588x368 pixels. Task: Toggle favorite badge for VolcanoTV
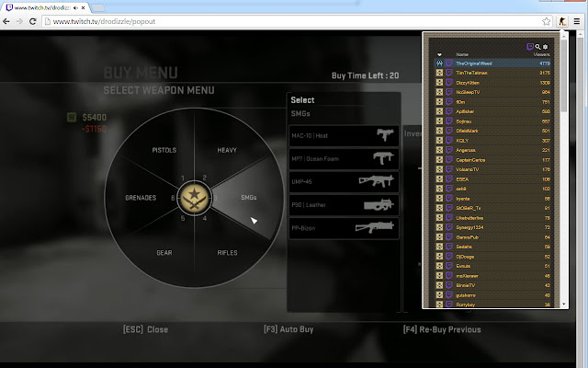(439, 169)
